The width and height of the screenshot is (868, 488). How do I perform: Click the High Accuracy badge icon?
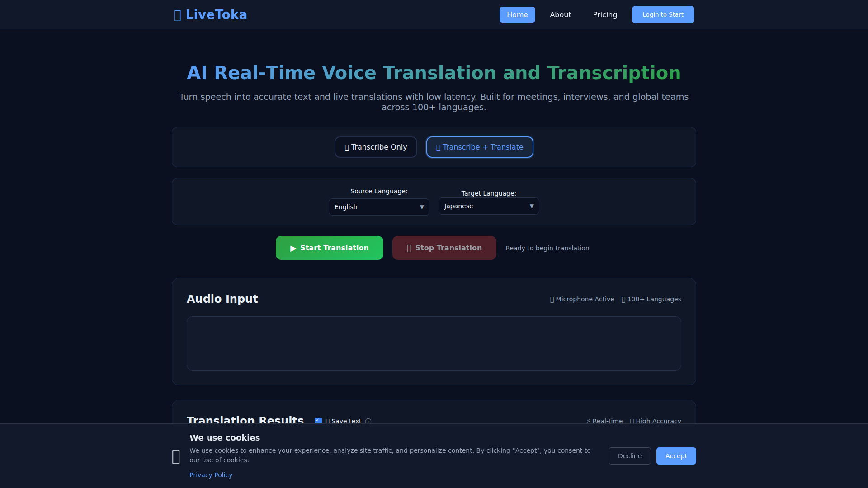[632, 421]
